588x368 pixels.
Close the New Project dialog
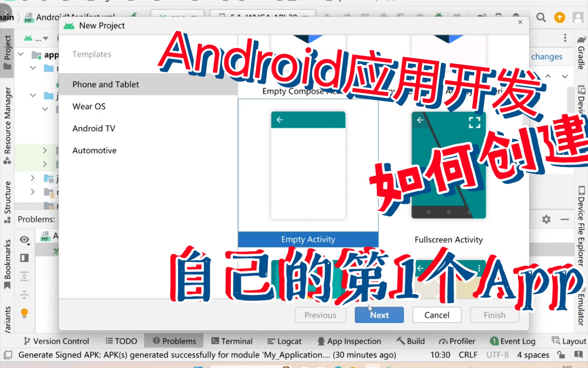click(520, 22)
